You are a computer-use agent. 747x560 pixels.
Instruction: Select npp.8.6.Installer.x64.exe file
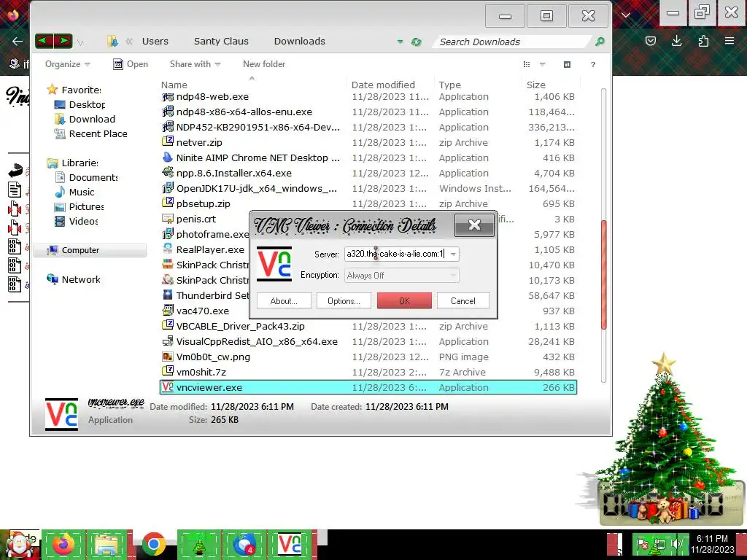point(368,173)
